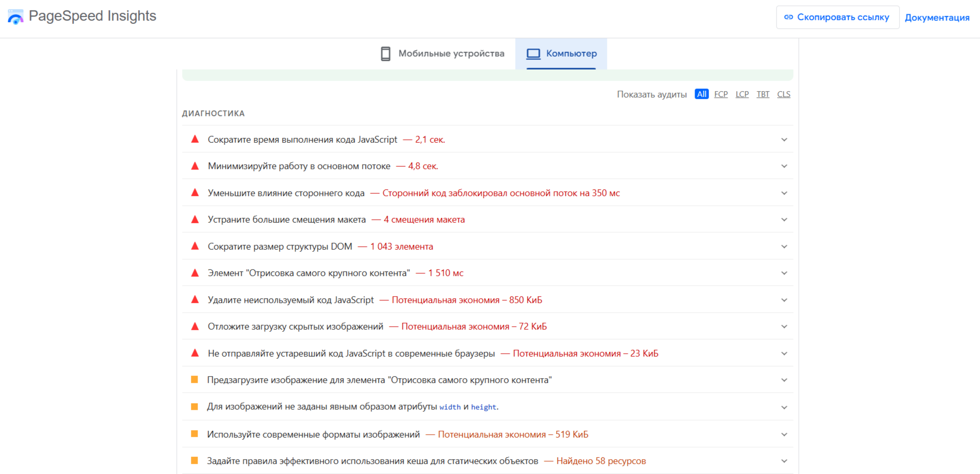The width and height of the screenshot is (980, 474).
Task: Switch to Мобильные устройства tab
Action: coord(443,53)
